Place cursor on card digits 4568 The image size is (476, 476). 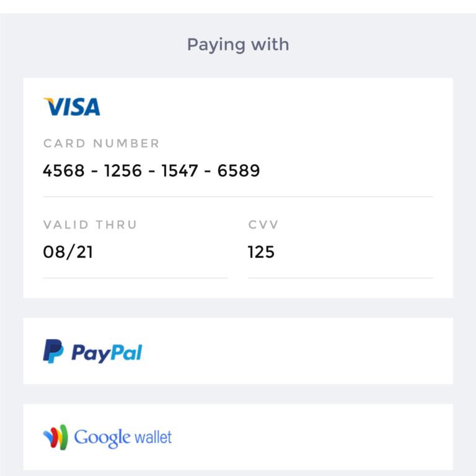63,170
